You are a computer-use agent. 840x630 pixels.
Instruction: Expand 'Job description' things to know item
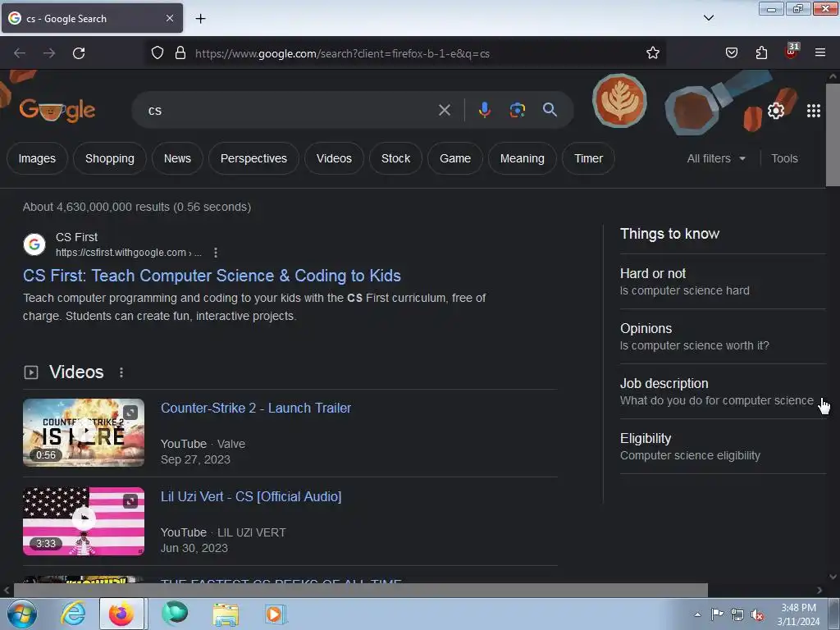(723, 391)
